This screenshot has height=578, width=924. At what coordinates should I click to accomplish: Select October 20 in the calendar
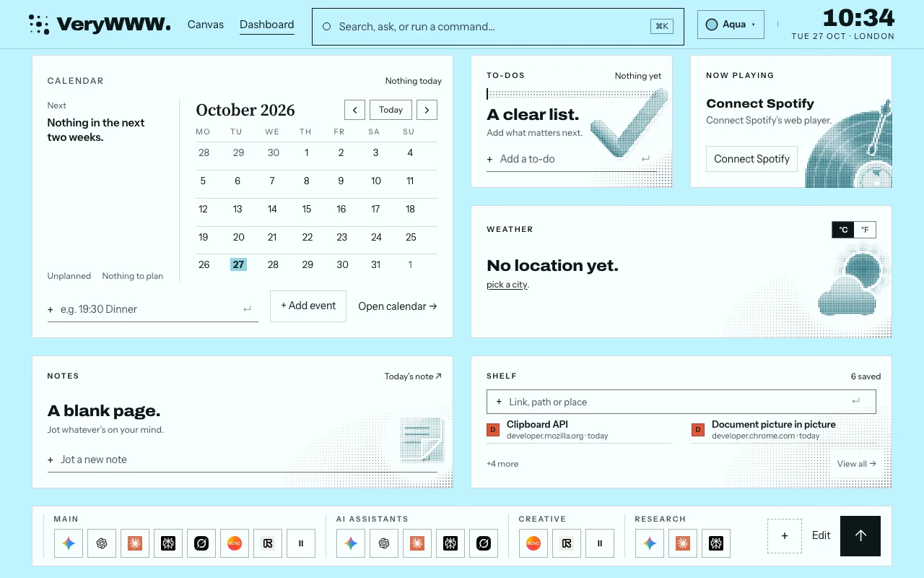click(x=238, y=237)
